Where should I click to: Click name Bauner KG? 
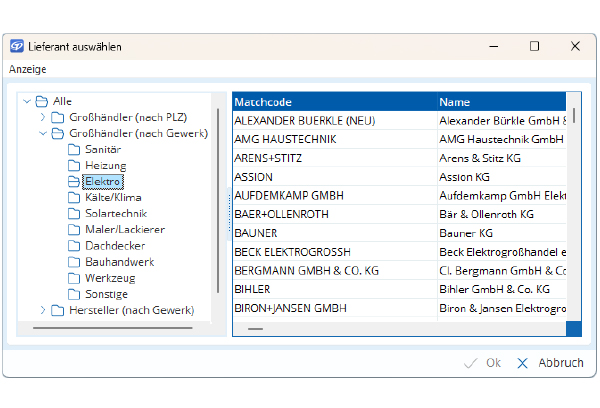pos(466,233)
